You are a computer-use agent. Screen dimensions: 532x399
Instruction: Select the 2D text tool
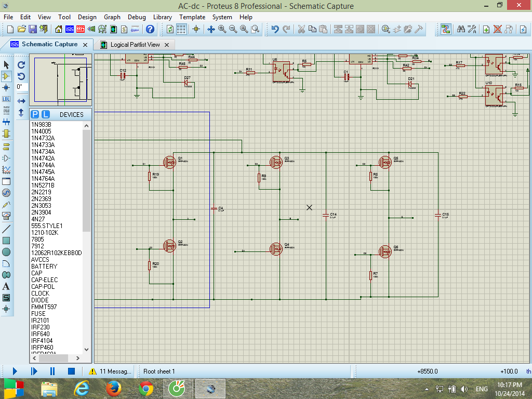click(6, 286)
